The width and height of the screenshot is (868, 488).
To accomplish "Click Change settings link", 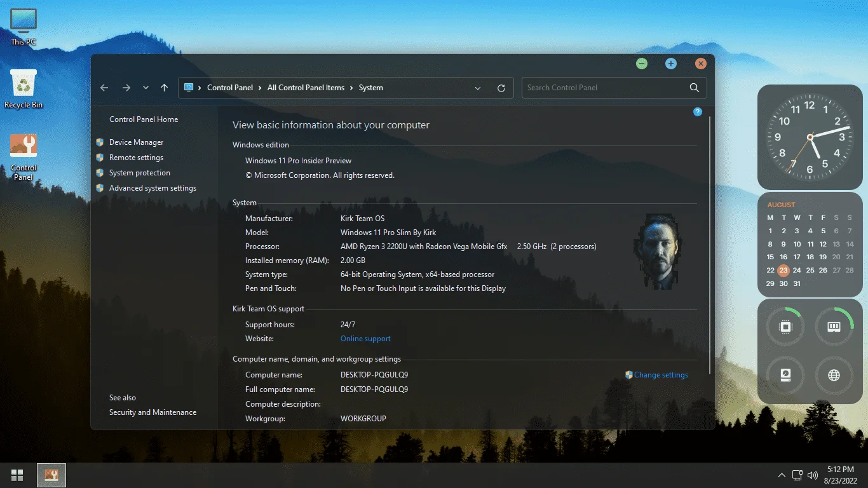I will 661,375.
